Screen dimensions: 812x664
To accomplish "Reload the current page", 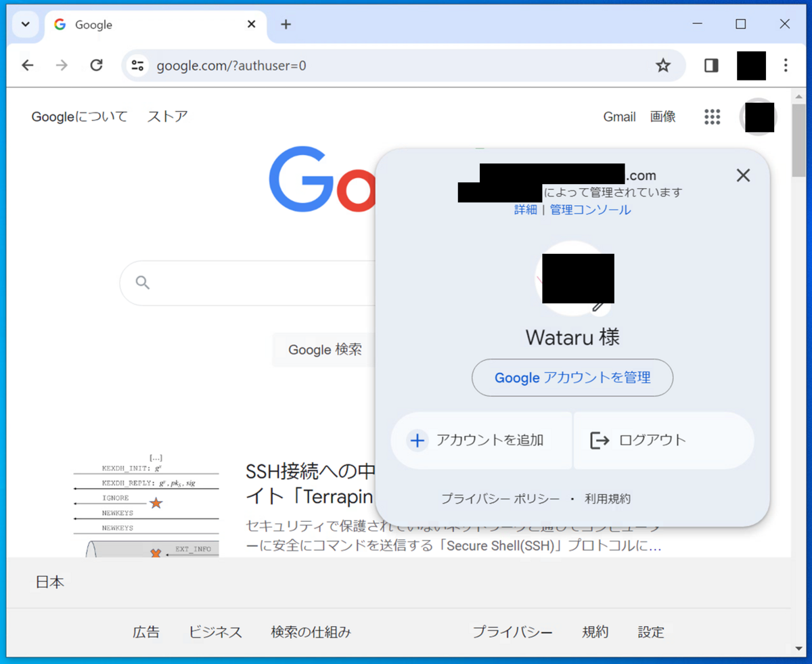I will coord(97,66).
